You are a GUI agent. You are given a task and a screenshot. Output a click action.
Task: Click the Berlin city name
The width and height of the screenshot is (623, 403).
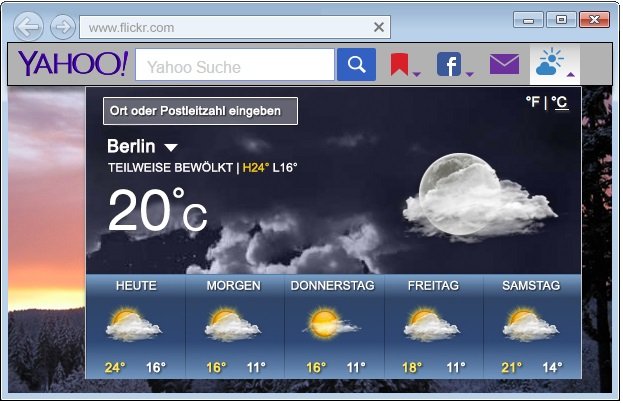(x=131, y=146)
